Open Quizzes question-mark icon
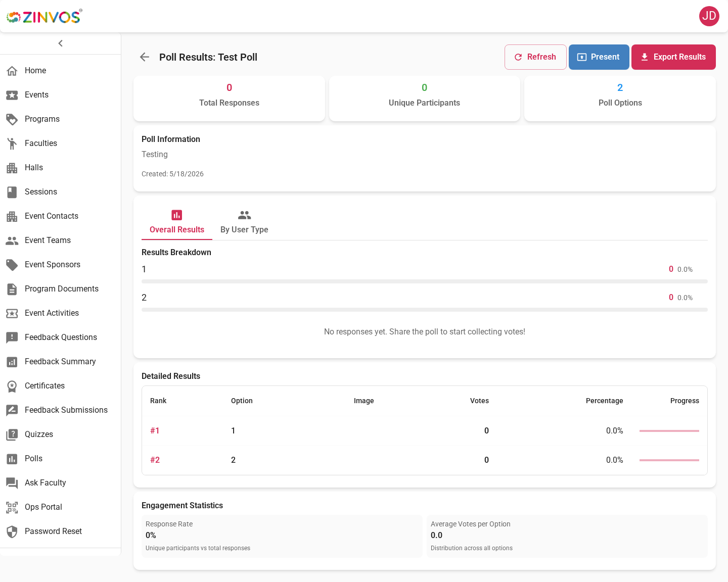Image resolution: width=728 pixels, height=582 pixels. (12, 434)
